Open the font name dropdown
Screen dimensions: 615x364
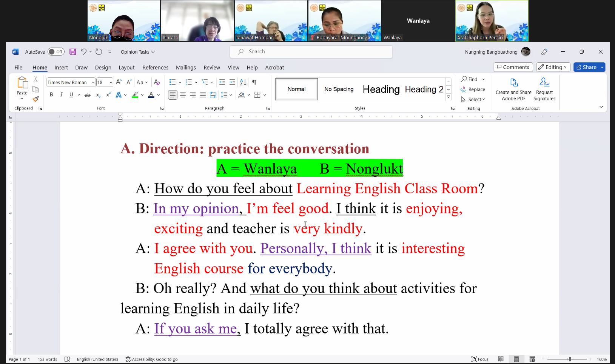[x=93, y=82]
